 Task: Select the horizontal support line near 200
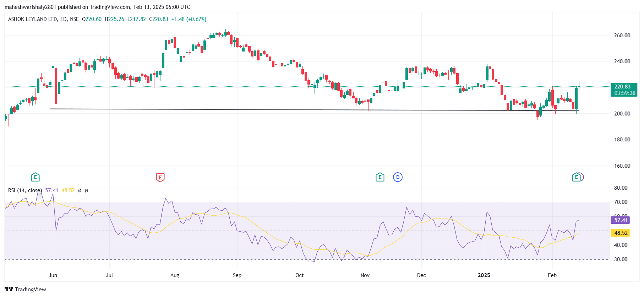pyautogui.click(x=314, y=110)
